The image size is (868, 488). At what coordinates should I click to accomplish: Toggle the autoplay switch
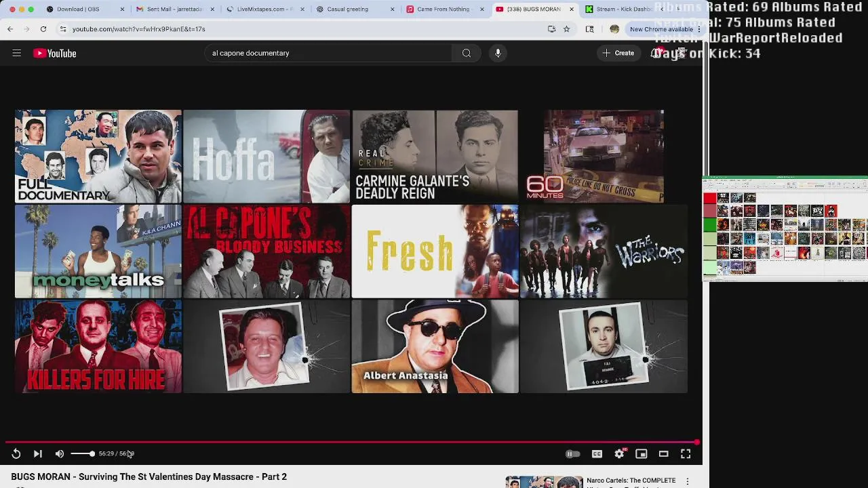573,454
